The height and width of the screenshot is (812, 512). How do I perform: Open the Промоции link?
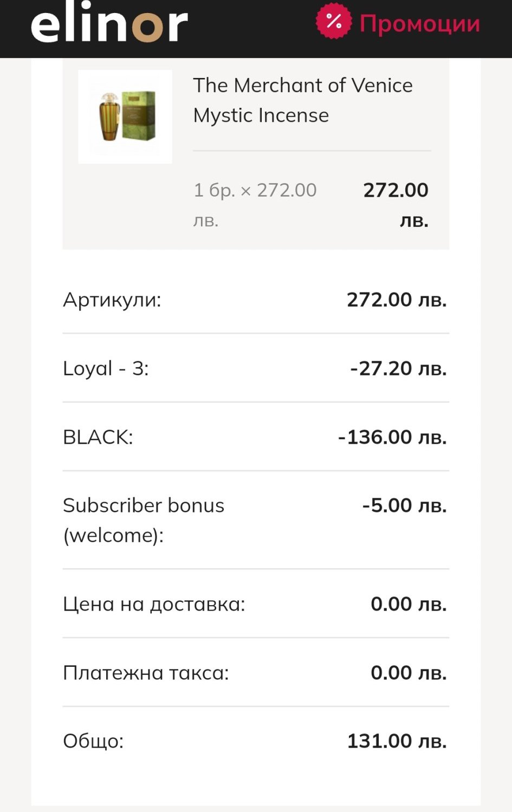419,23
